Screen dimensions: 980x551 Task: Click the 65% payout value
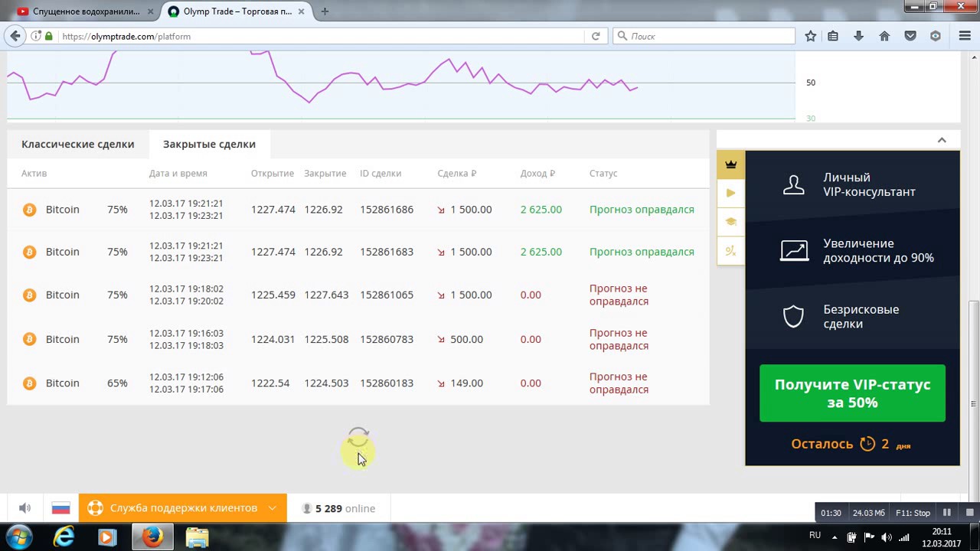(x=117, y=383)
